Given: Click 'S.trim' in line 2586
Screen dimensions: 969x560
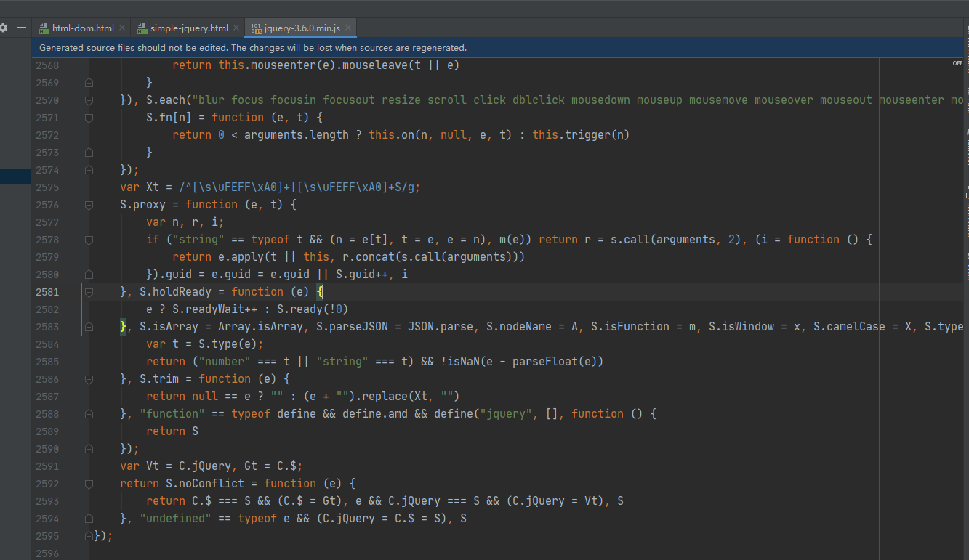Looking at the screenshot, I should 159,379.
